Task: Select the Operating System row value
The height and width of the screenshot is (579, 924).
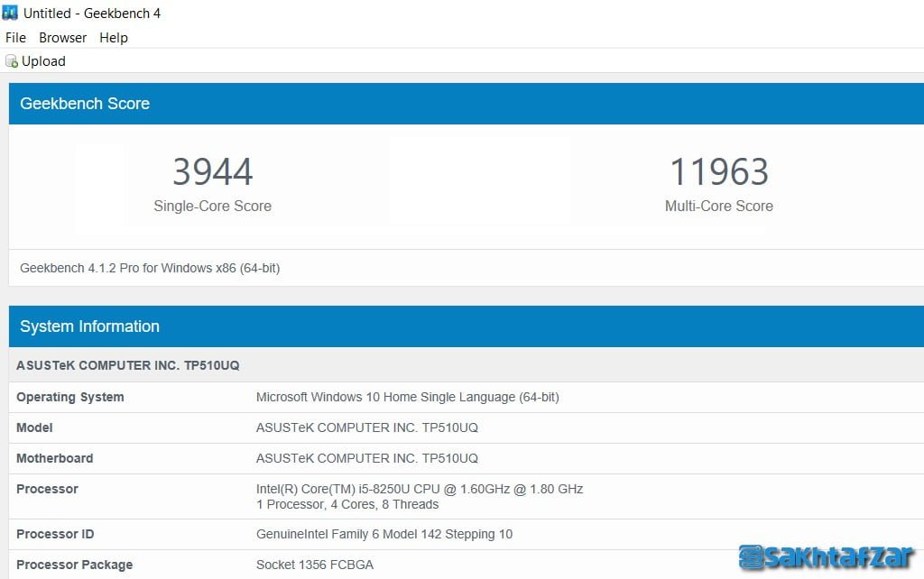Action: point(408,397)
